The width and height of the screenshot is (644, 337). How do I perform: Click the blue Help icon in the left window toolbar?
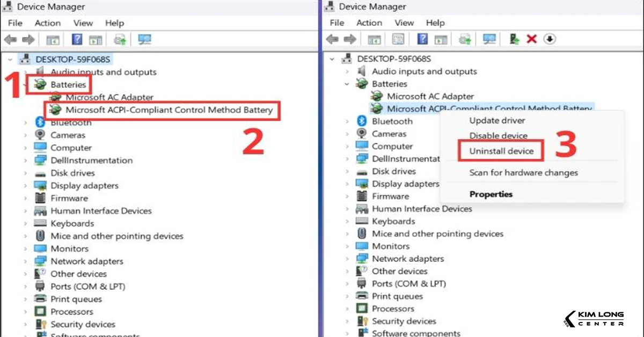click(x=77, y=40)
